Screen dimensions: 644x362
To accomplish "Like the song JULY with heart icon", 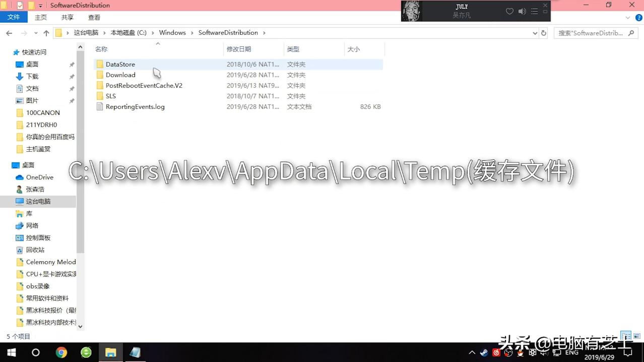I will point(509,11).
